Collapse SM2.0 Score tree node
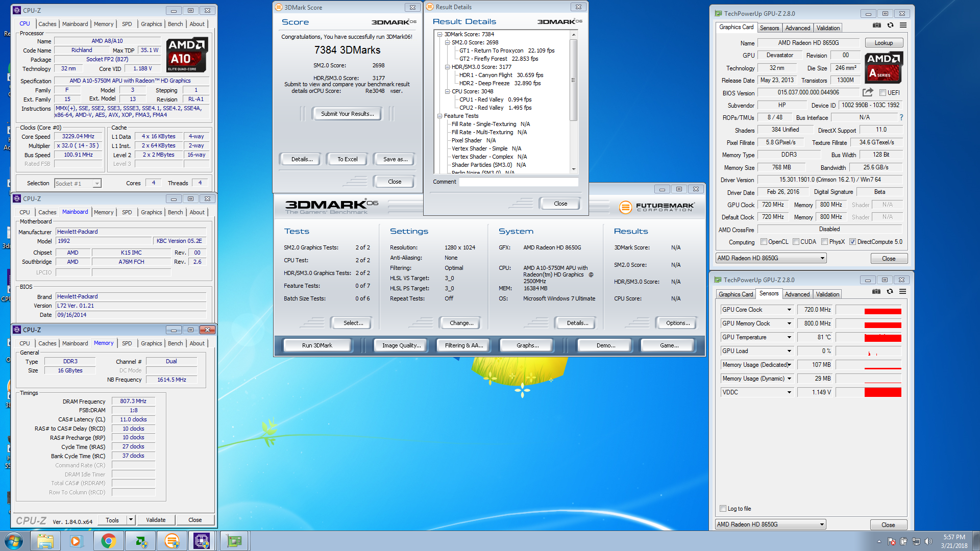The height and width of the screenshot is (551, 980). [x=447, y=42]
